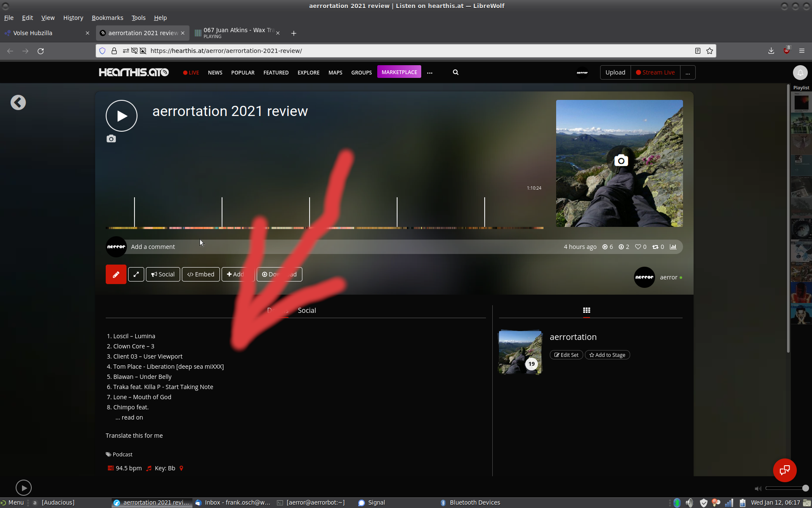
Task: Switch to the Social tab
Action: click(307, 310)
